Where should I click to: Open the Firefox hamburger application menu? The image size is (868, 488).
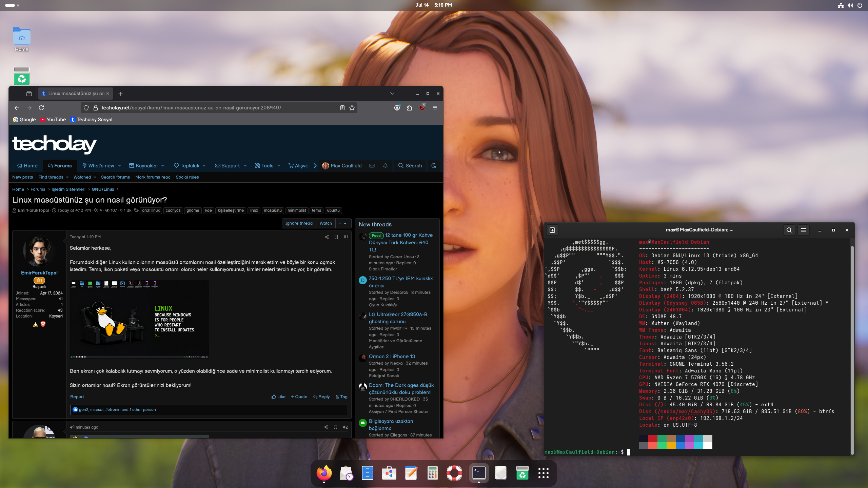pyautogui.click(x=435, y=108)
